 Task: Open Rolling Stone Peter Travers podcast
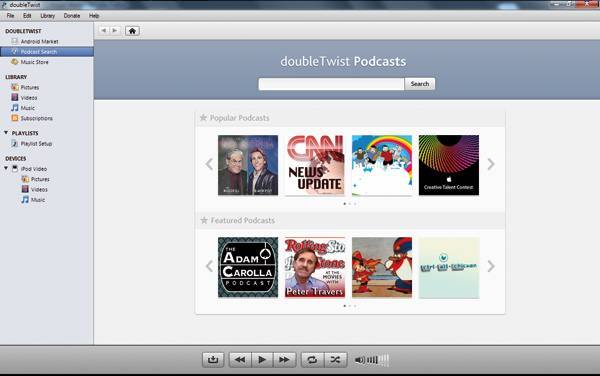tap(315, 267)
